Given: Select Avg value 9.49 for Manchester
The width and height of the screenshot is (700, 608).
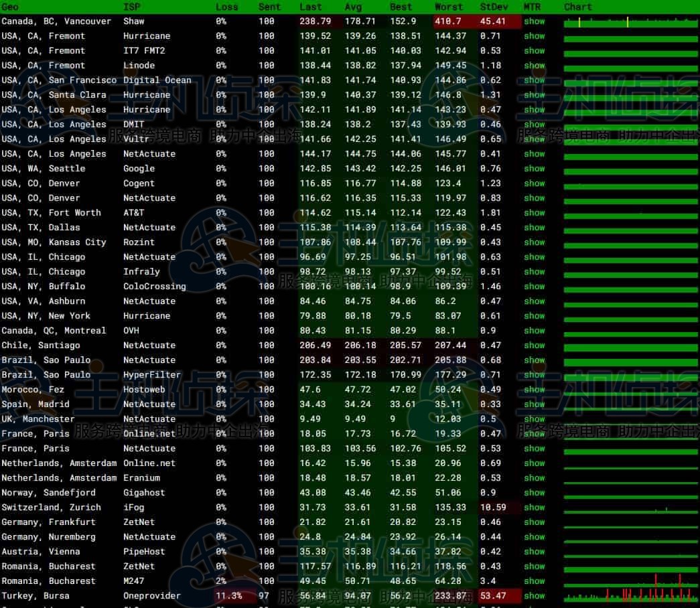Looking at the screenshot, I should coord(355,419).
